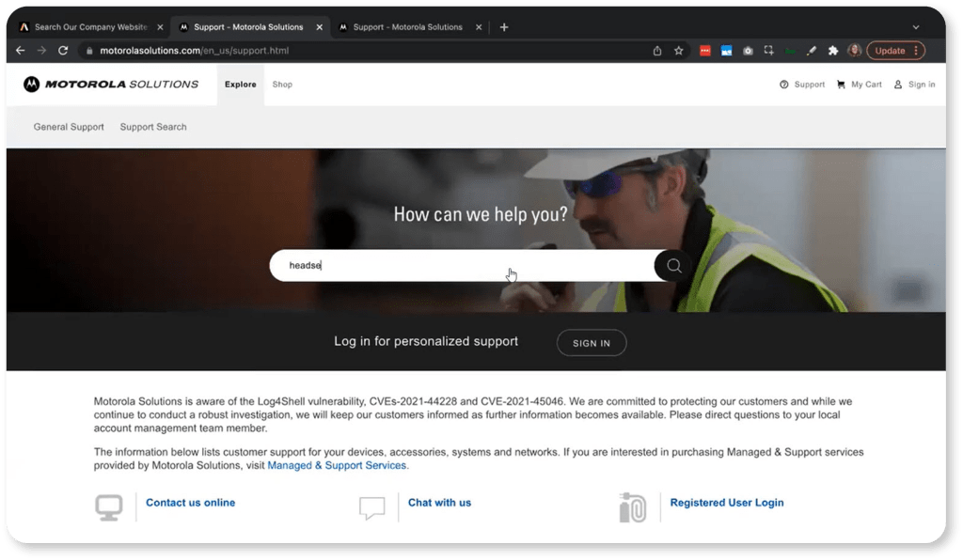Image resolution: width=963 pixels, height=560 pixels.
Task: Click the Support question mark icon
Action: [782, 85]
